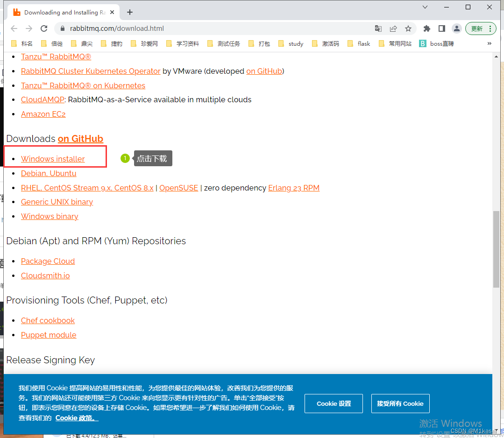Toggle the browser side panel icon
Image resolution: width=504 pixels, height=438 pixels.
click(x=442, y=28)
